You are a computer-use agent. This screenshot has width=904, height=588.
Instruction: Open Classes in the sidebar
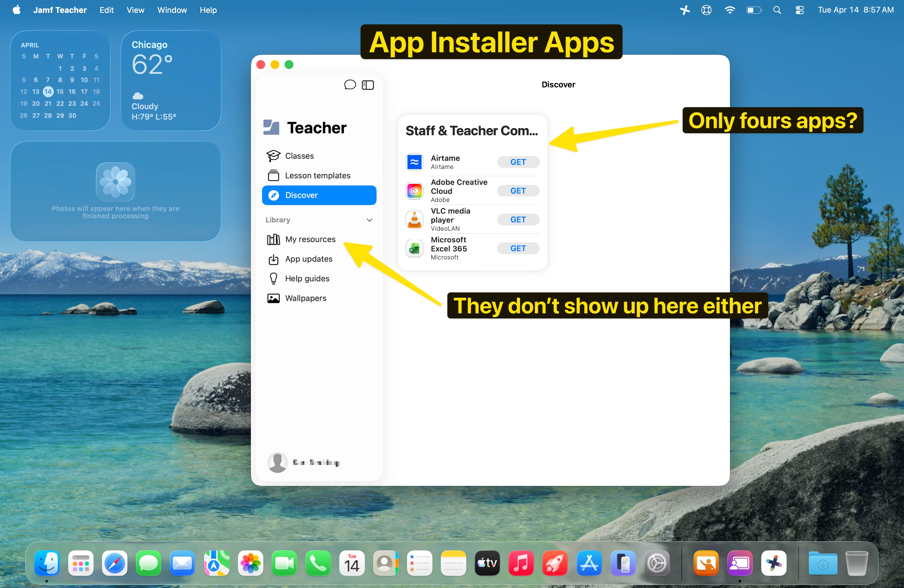pyautogui.click(x=299, y=156)
